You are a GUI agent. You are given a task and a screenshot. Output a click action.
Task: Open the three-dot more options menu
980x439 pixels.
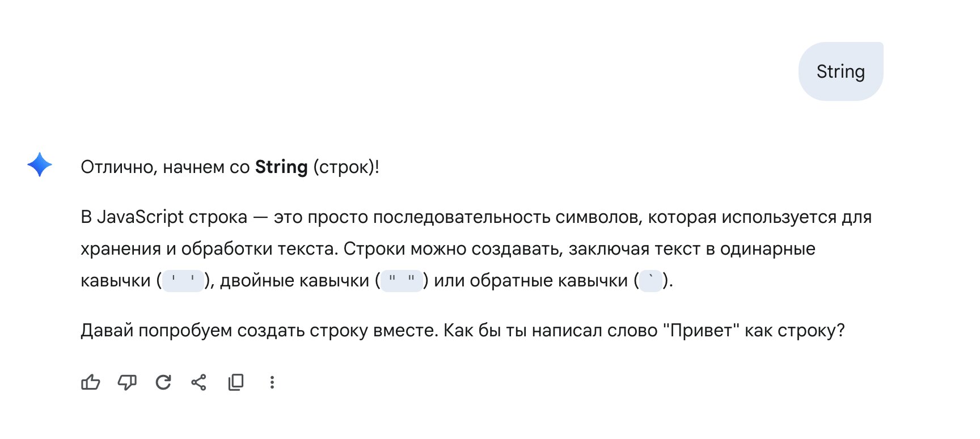tap(272, 382)
